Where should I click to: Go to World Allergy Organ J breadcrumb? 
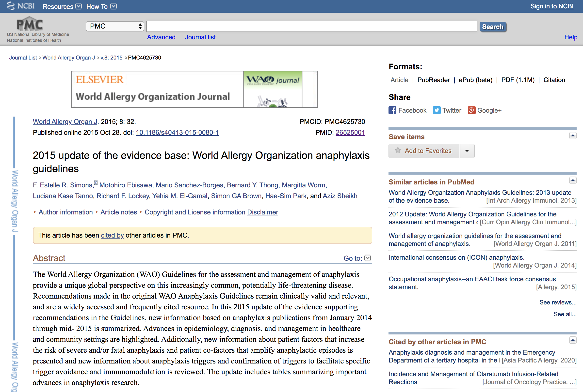68,58
